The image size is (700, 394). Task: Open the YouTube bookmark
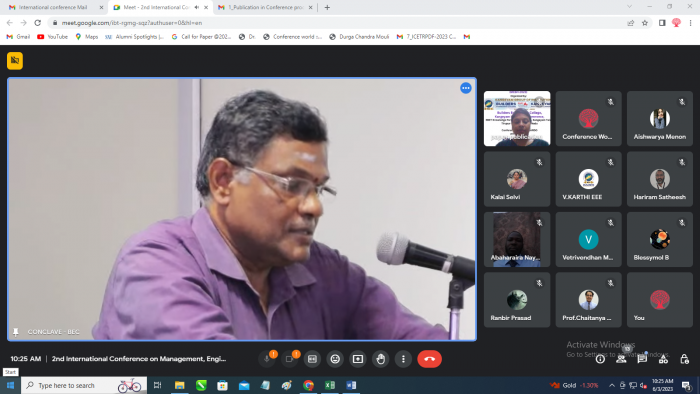pyautogui.click(x=53, y=37)
